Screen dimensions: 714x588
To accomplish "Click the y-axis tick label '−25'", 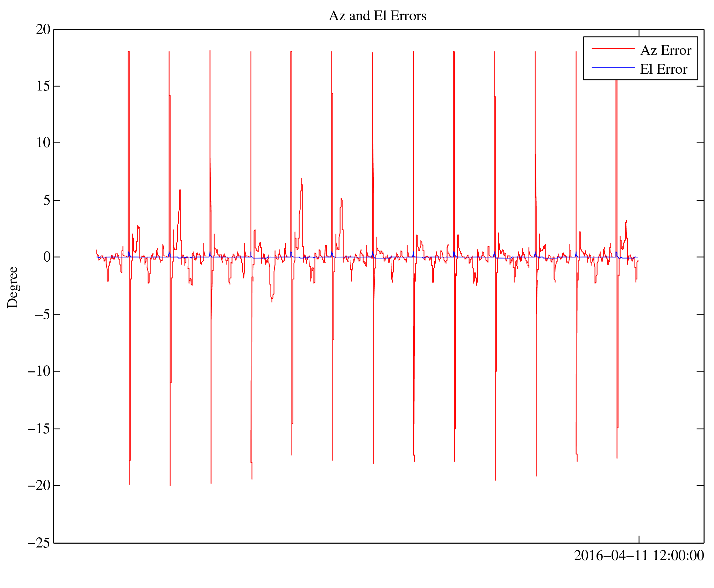I will pos(40,543).
